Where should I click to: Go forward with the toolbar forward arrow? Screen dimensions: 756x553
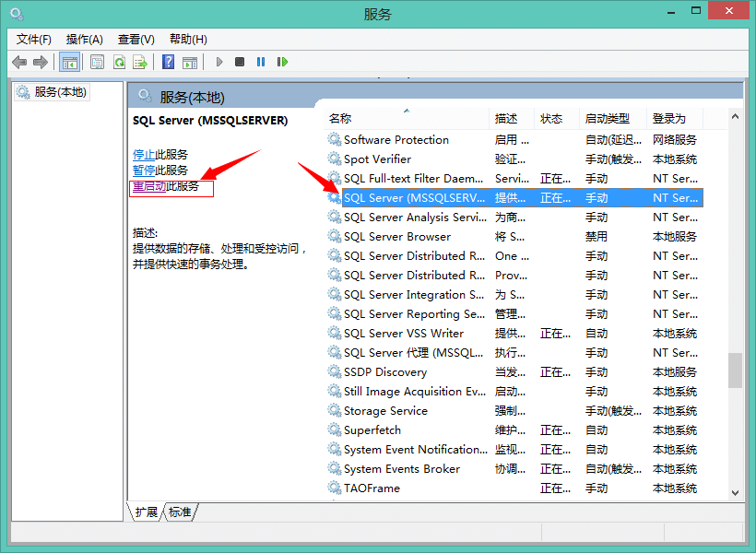(x=41, y=62)
